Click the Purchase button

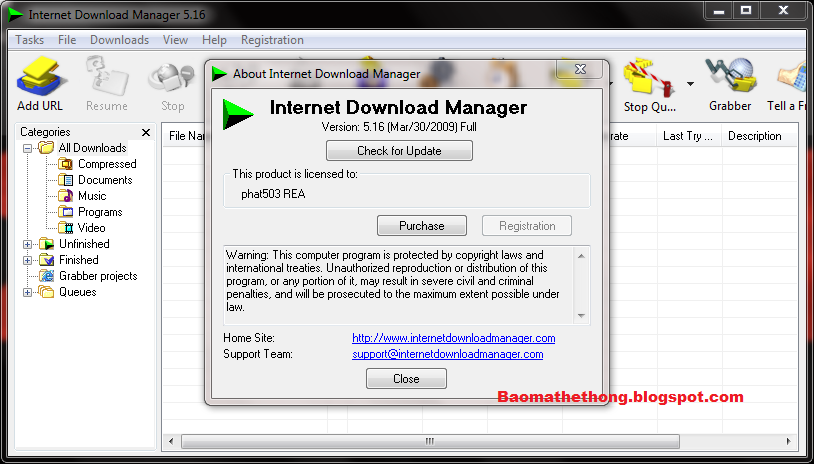point(422,226)
